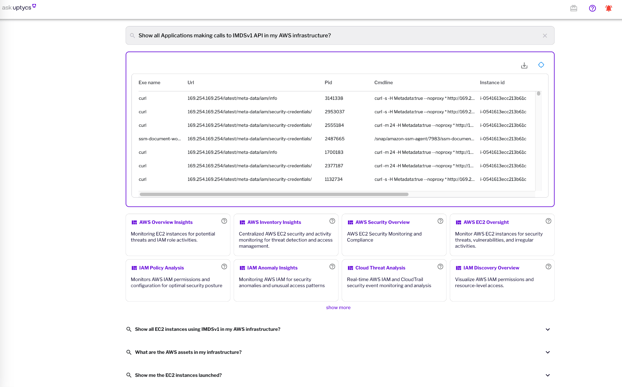Open info icon on IAM Policy Analysis card

[x=224, y=267]
